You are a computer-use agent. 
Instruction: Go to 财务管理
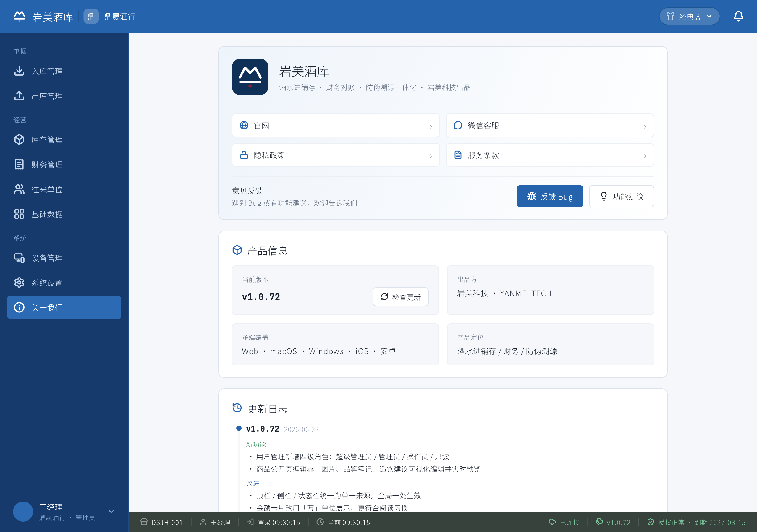click(64, 165)
